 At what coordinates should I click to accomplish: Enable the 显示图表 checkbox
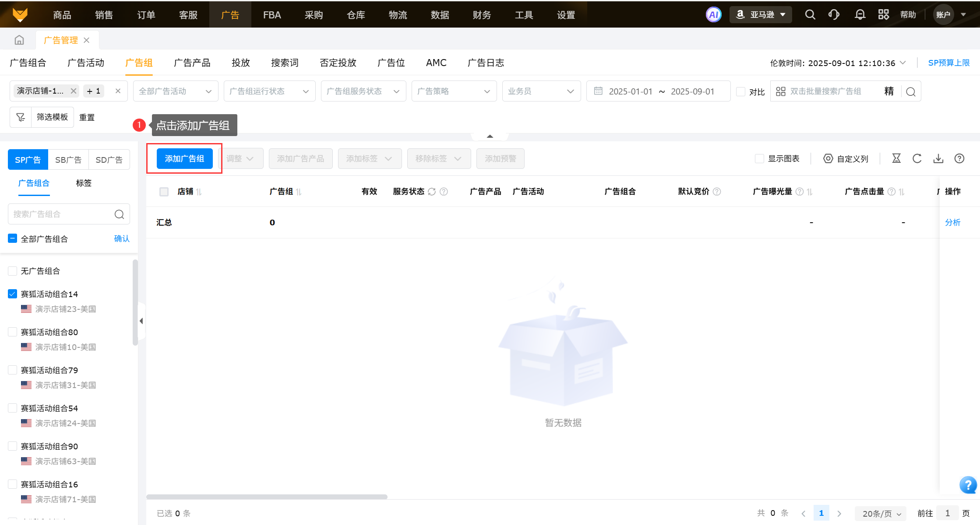click(759, 158)
